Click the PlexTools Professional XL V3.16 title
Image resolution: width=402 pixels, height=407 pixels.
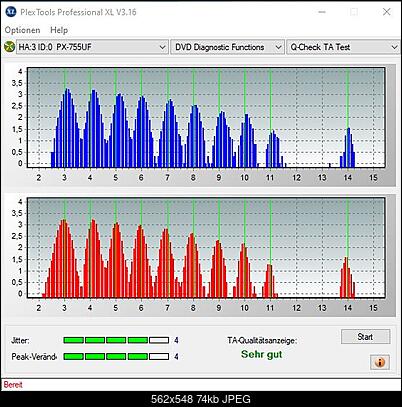(x=78, y=12)
